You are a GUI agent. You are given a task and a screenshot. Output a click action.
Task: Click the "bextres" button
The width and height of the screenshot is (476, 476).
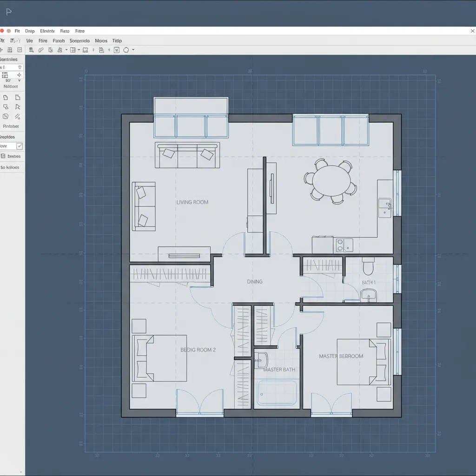click(x=14, y=156)
